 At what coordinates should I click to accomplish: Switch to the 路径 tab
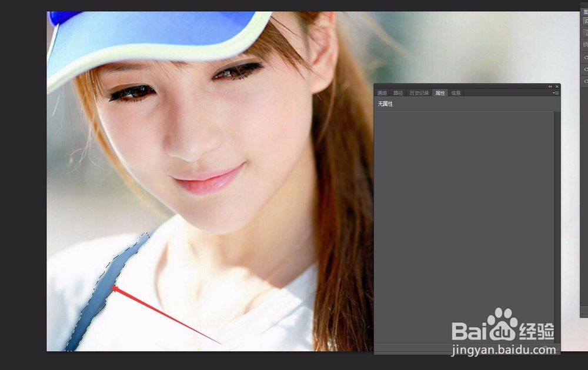(398, 93)
